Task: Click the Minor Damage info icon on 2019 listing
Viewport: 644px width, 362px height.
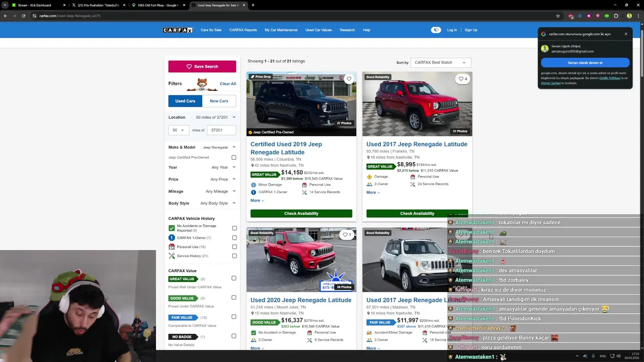Action: (254, 185)
